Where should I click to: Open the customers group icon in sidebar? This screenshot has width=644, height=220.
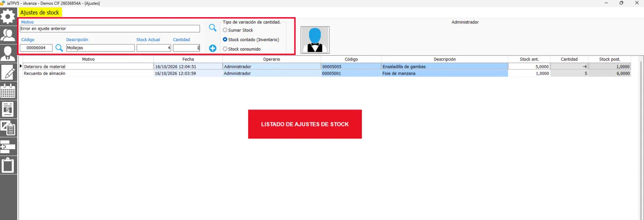click(x=8, y=34)
